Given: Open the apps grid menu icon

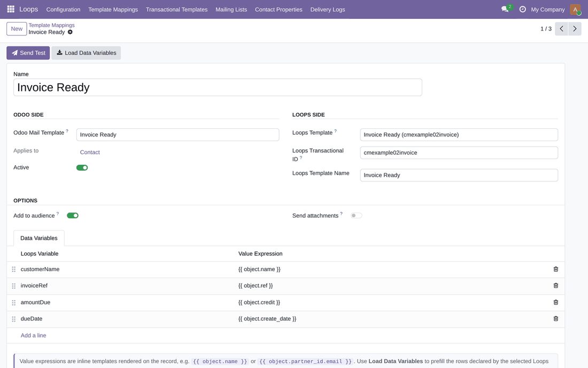Looking at the screenshot, I should [x=11, y=9].
